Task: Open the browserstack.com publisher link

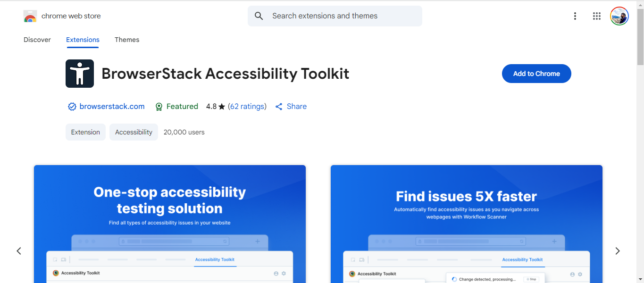Action: (x=112, y=107)
